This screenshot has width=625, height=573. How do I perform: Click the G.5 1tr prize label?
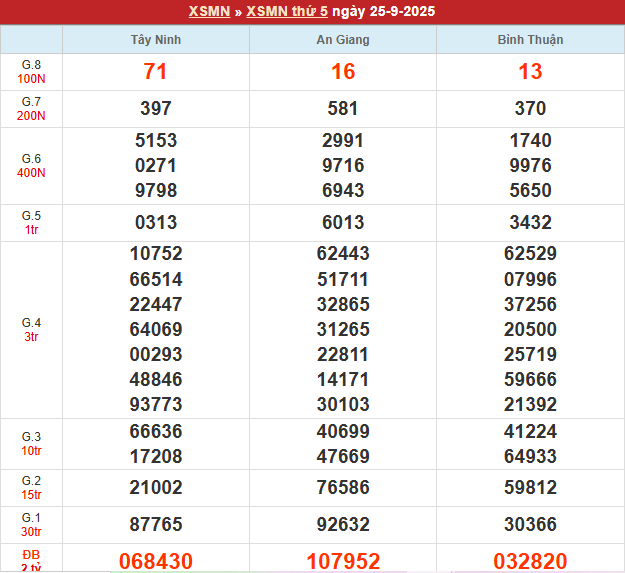pos(31,222)
